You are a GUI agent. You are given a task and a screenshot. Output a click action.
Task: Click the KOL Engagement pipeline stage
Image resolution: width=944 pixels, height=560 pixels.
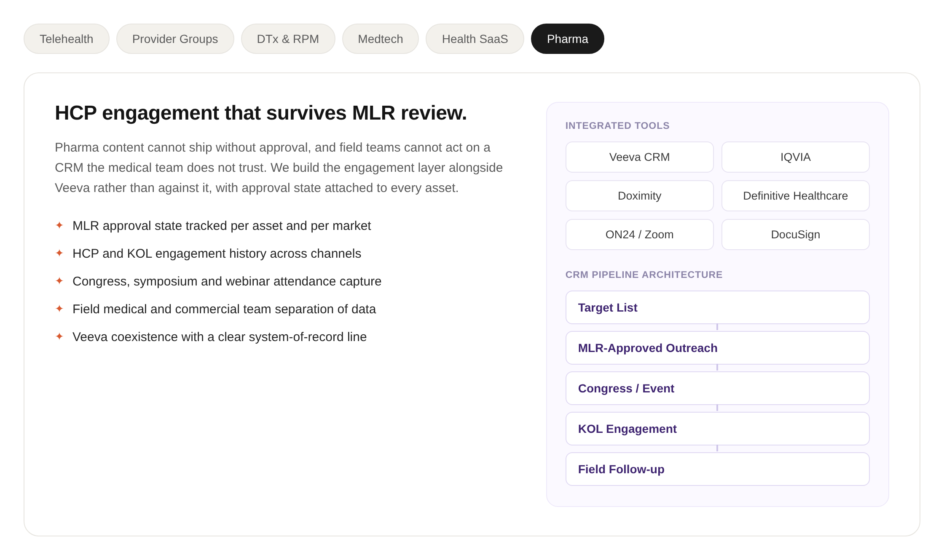tap(718, 429)
